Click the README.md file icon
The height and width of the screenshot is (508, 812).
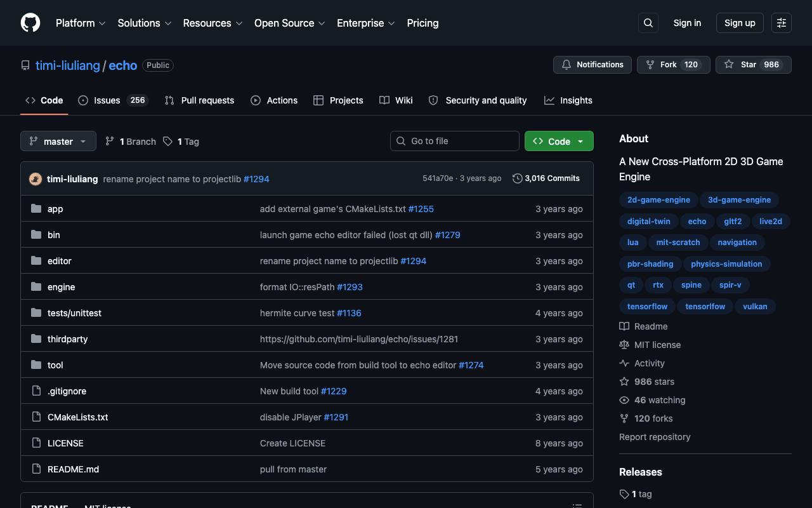tap(36, 469)
